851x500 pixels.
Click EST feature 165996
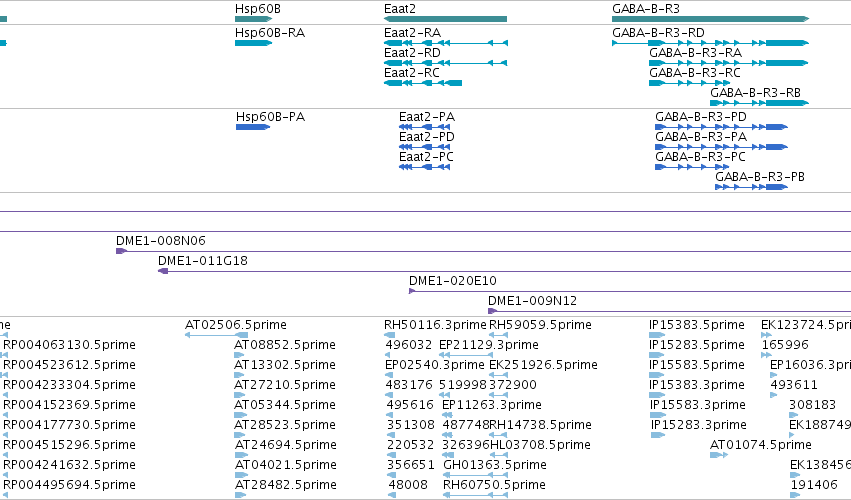[x=785, y=345]
